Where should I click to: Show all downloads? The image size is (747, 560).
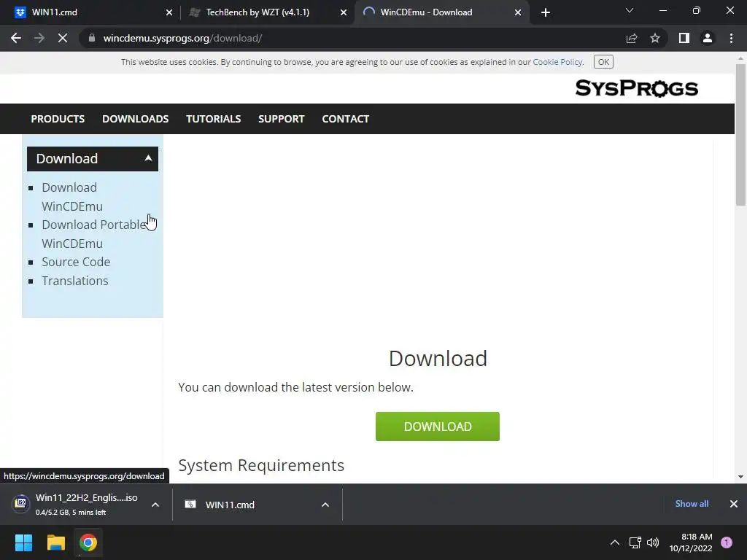tap(692, 504)
